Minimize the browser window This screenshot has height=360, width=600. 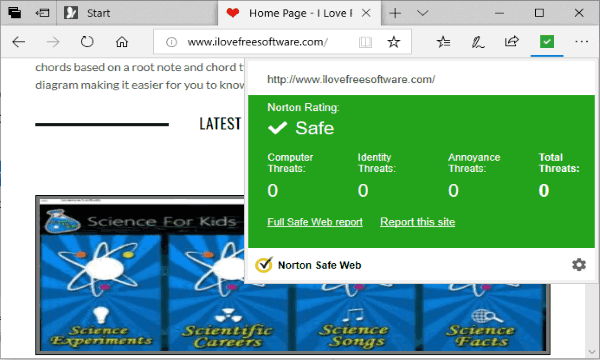499,13
